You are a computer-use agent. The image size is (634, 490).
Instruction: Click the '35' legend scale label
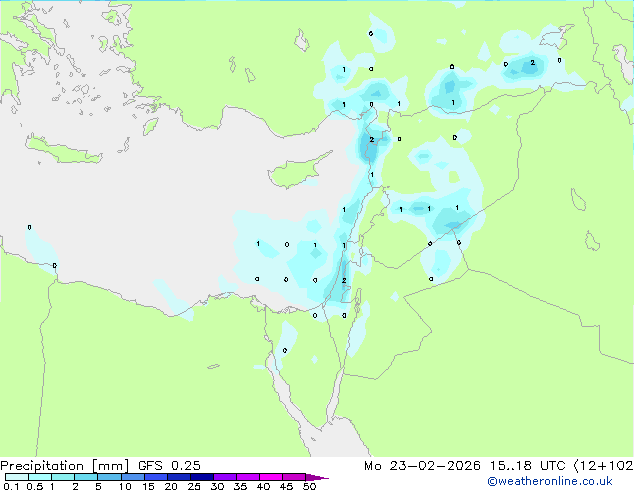point(240,486)
